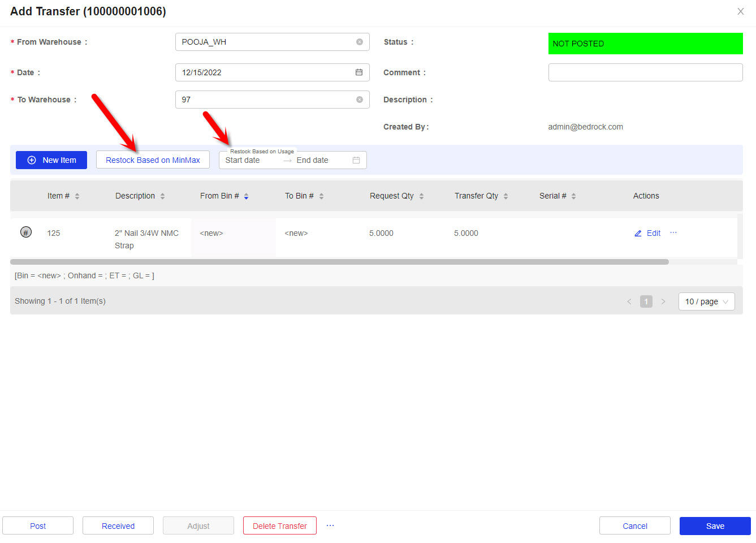Sort by From Bin # arrows
Image resolution: width=756 pixels, height=543 pixels.
[246, 196]
